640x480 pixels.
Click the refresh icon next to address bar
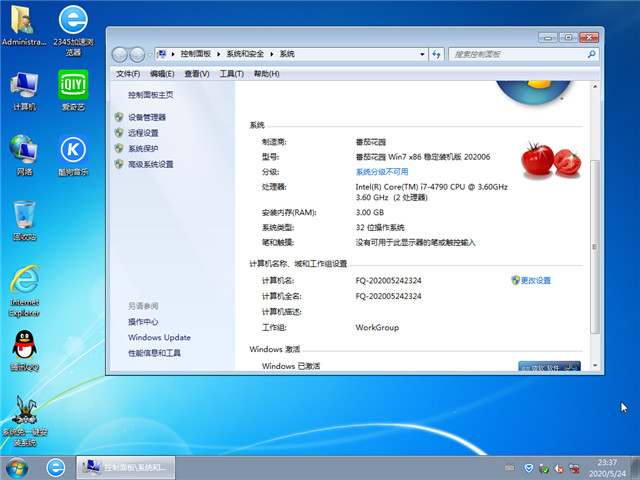436,54
